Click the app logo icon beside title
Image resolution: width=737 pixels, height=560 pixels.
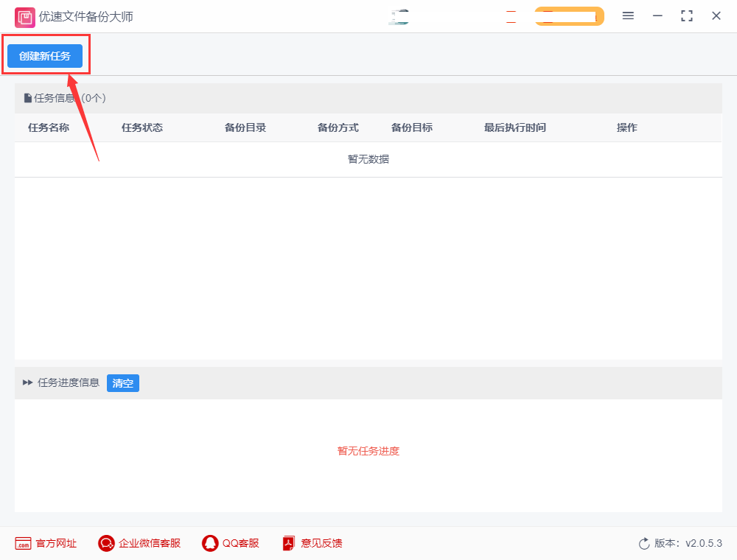coord(24,18)
